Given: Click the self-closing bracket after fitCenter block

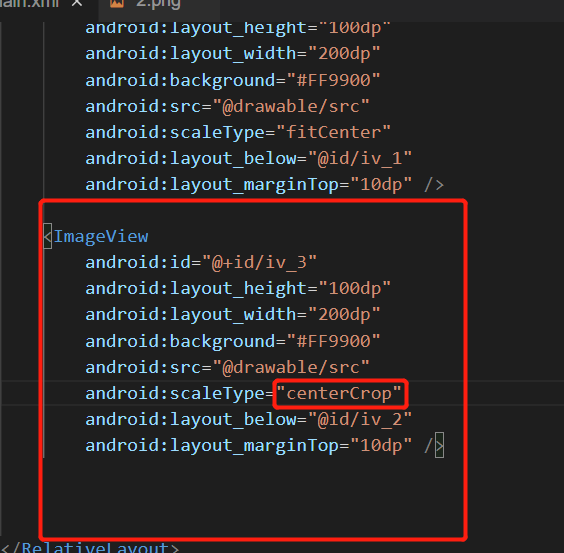Looking at the screenshot, I should (434, 185).
